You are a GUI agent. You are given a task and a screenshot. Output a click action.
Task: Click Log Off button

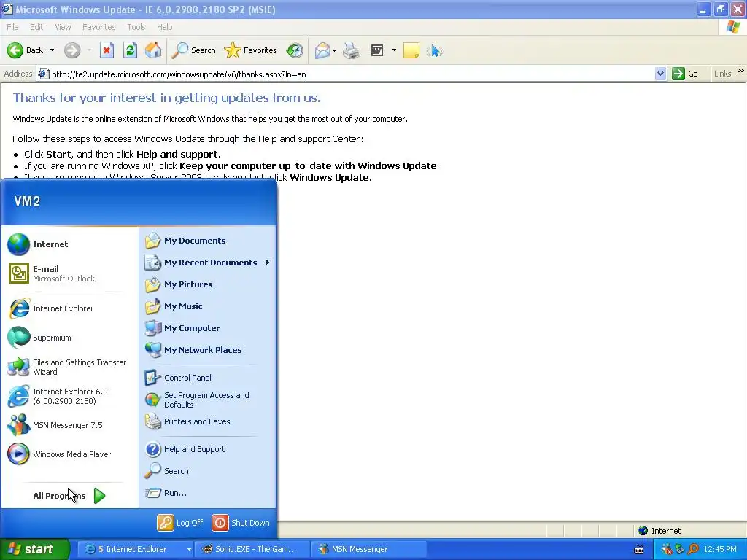[x=181, y=523]
